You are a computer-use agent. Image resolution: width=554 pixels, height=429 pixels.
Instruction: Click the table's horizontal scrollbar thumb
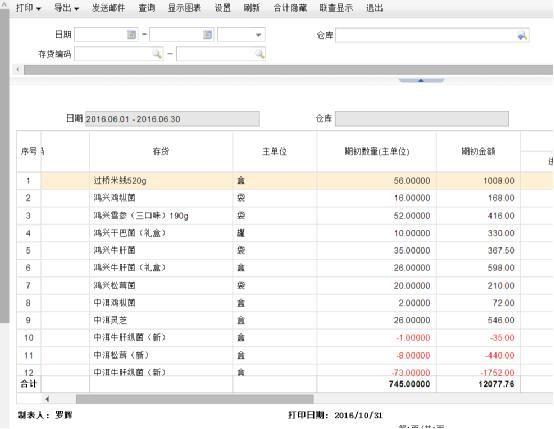195,399
